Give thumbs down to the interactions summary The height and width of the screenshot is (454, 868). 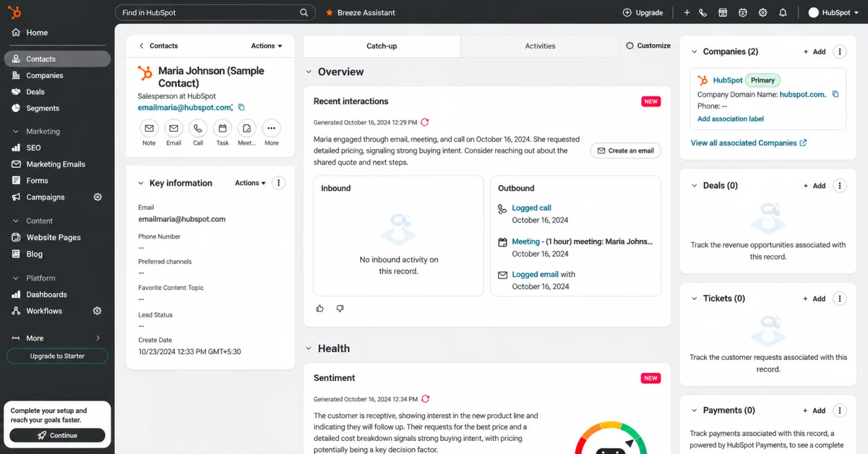coord(340,308)
